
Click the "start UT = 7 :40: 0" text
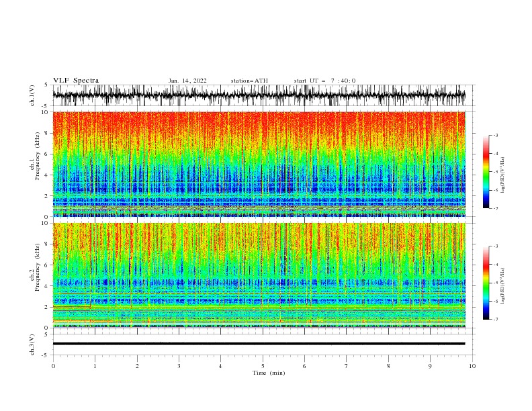point(324,81)
